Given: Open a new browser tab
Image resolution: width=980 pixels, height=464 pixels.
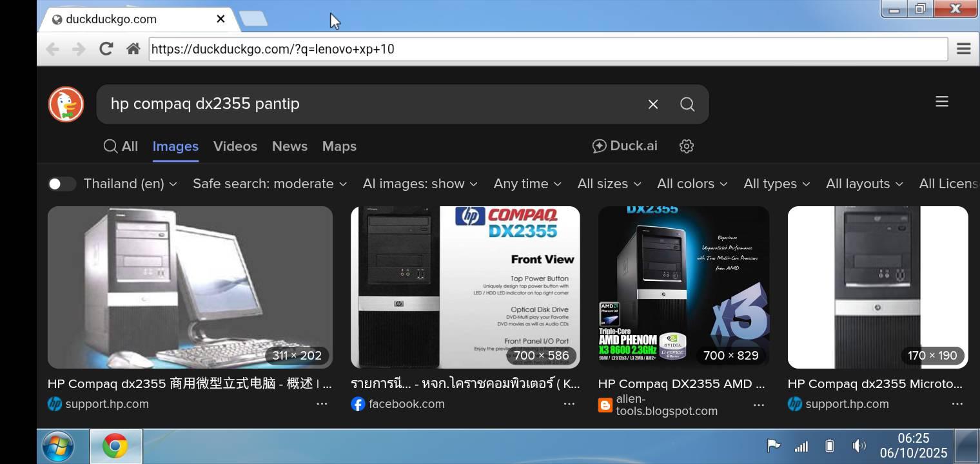Looking at the screenshot, I should [x=253, y=19].
